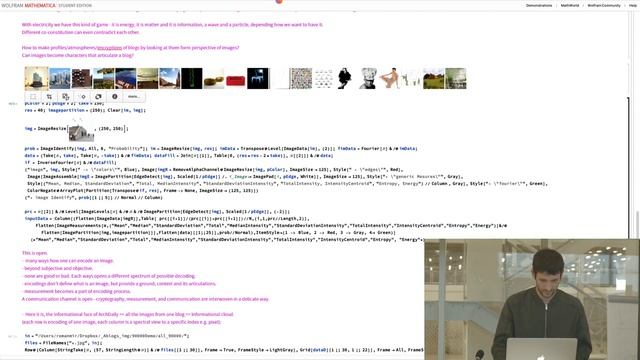Viewport: 640px width, 360px height.
Task: Click the 'ff = InverseFourier' code line
Action: [71, 162]
